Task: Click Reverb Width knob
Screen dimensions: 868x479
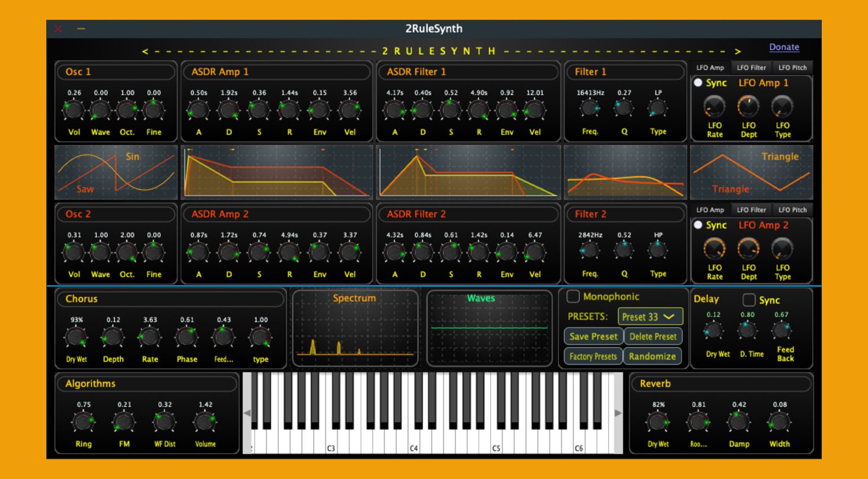Action: [780, 422]
